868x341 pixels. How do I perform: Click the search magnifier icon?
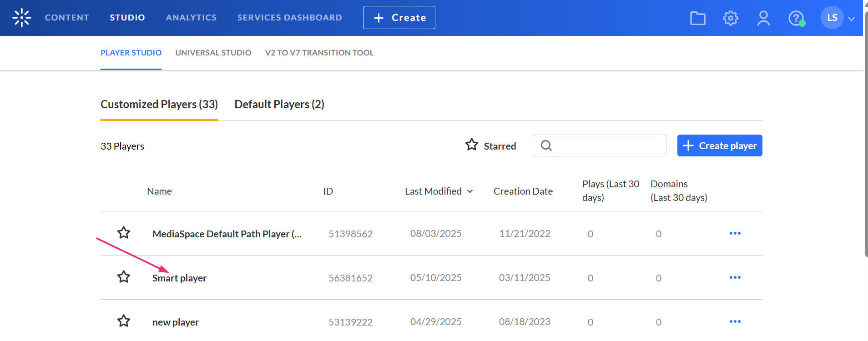(546, 145)
